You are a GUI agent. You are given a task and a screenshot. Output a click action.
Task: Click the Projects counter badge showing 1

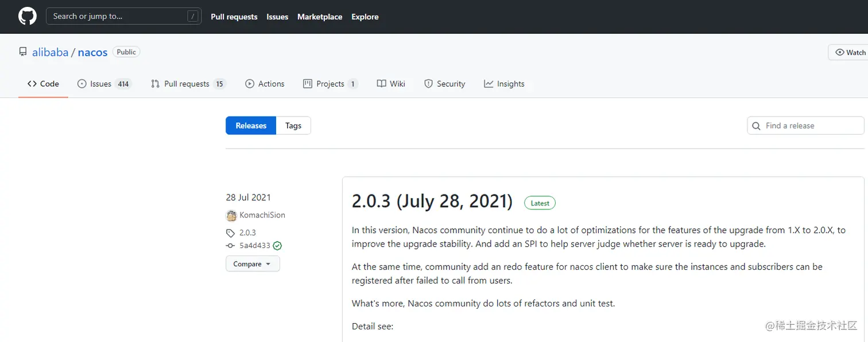[352, 84]
